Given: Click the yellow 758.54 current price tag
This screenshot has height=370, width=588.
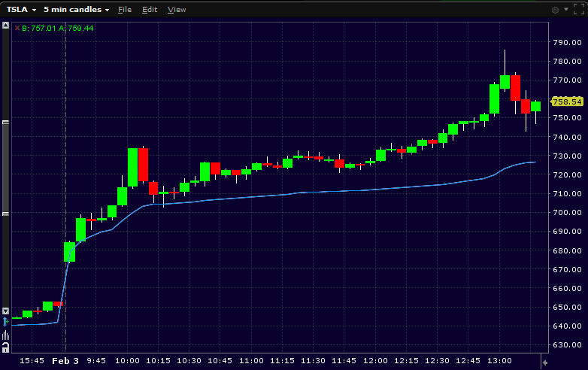Looking at the screenshot, I should [568, 102].
